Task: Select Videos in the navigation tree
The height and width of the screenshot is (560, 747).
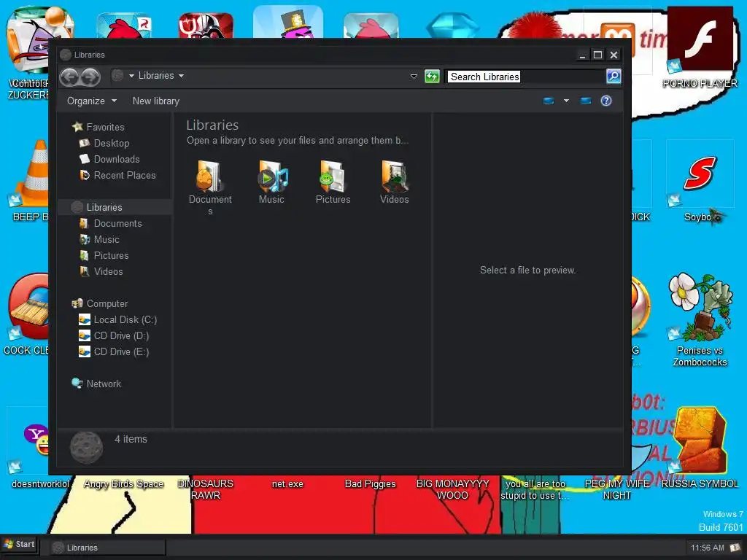Action: click(x=108, y=271)
